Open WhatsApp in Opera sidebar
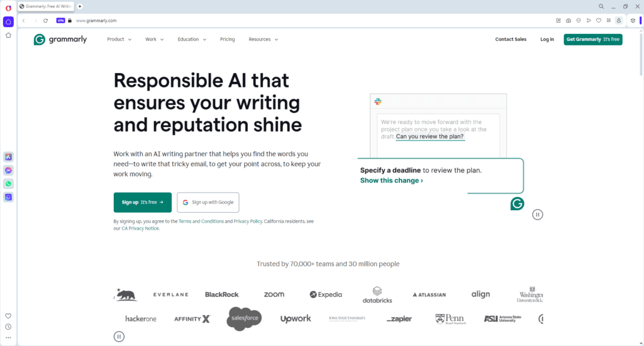The width and height of the screenshot is (644, 346). pos(8,184)
